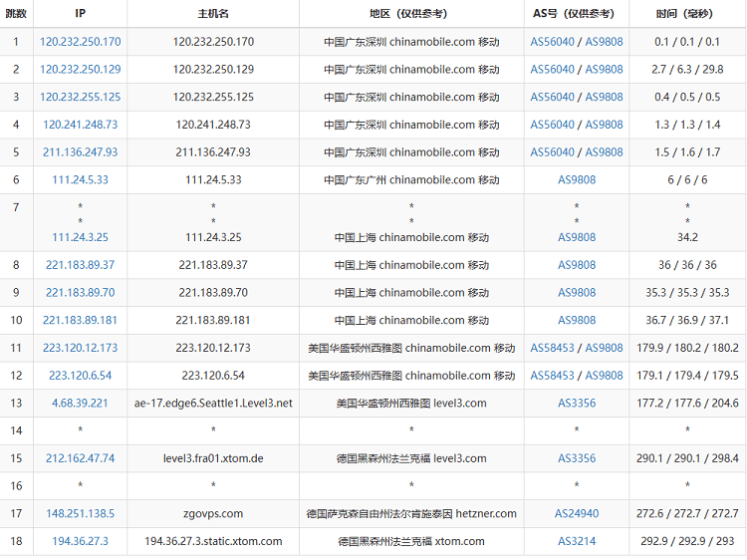Open AS9808 link in hop 5 row
The width and height of the screenshot is (747, 560).
click(x=605, y=152)
